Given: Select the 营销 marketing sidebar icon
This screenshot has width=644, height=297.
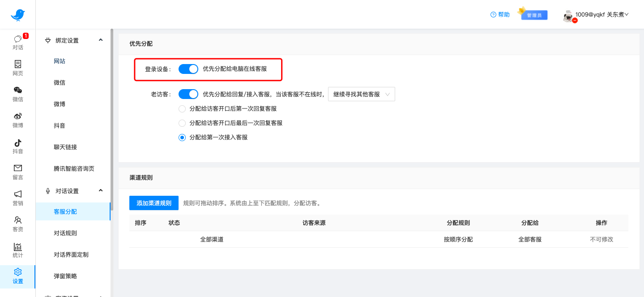Looking at the screenshot, I should 17,198.
